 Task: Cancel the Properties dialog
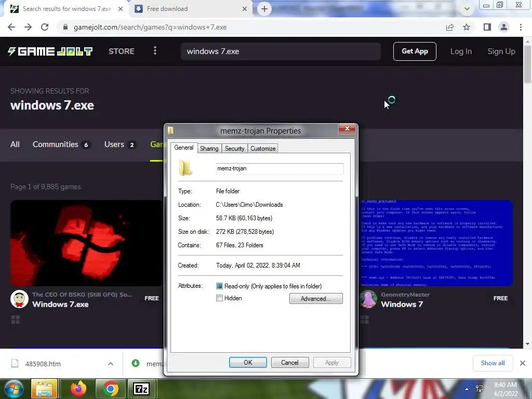[x=290, y=362]
